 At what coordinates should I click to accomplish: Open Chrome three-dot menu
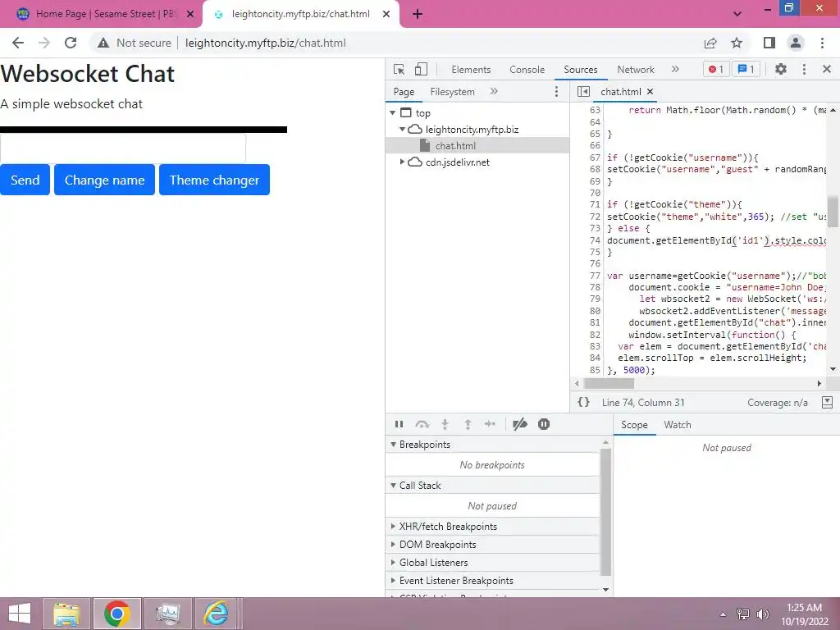click(822, 43)
